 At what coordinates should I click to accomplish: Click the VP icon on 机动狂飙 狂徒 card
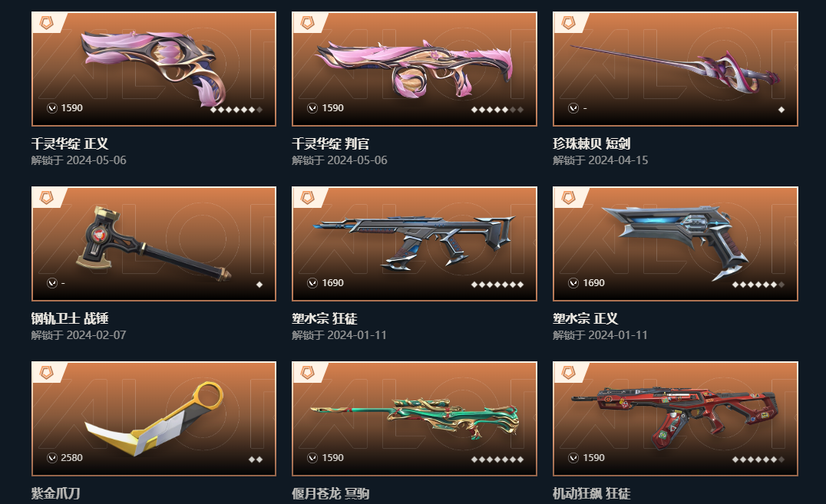pos(573,458)
